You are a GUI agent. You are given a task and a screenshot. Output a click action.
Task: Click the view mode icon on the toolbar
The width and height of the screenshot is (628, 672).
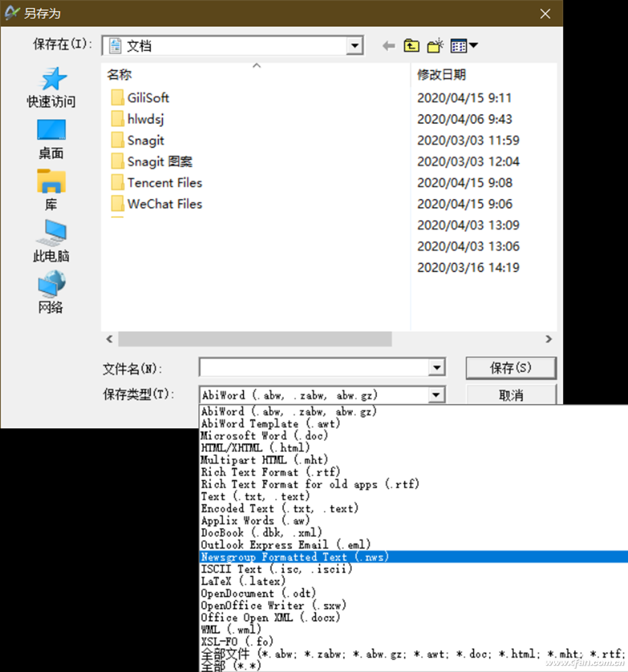[458, 45]
